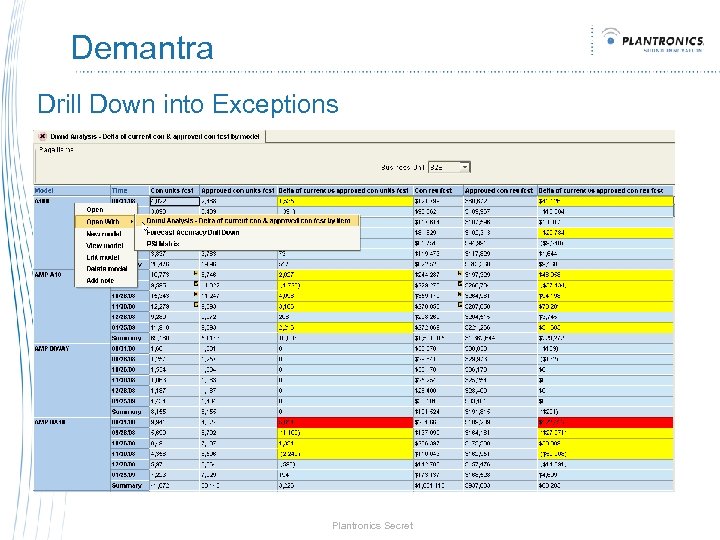Select Delete model from context menu
Viewport: 720px width, 540px height.
[x=106, y=269]
